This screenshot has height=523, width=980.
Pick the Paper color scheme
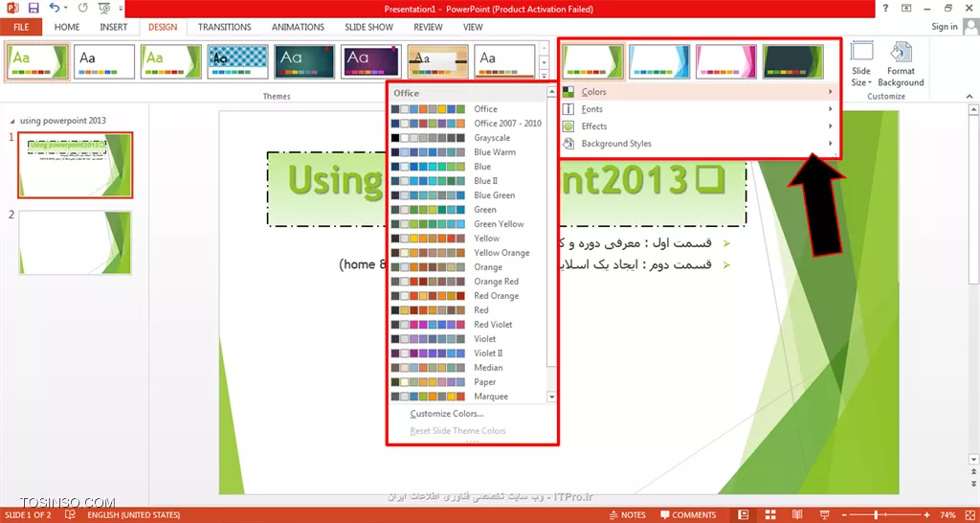(x=467, y=381)
